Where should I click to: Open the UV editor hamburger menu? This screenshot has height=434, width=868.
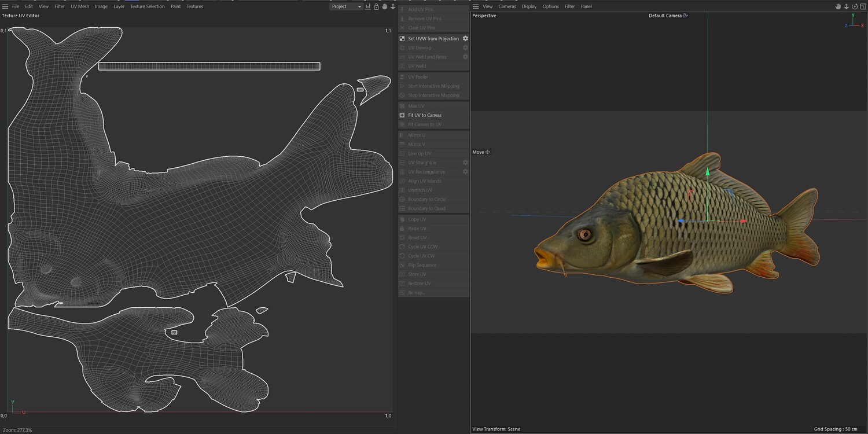(x=5, y=6)
